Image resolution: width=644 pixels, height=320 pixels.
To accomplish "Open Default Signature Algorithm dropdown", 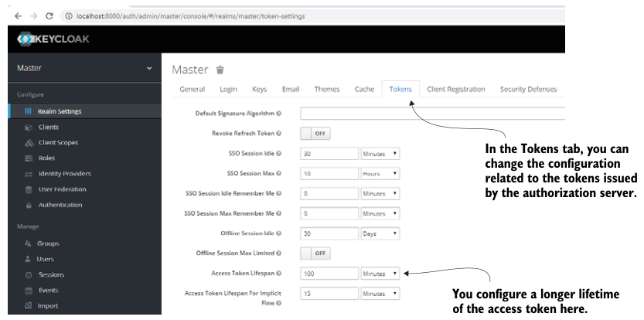I will pos(432,114).
